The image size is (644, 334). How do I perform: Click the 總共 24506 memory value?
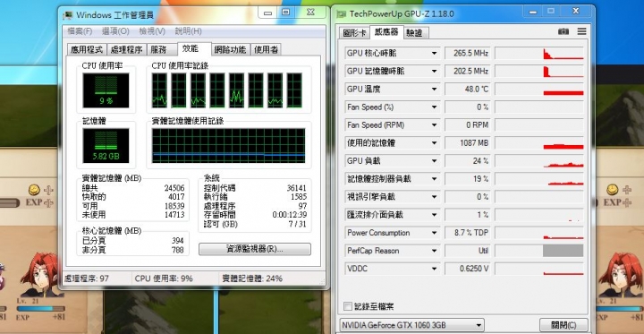click(174, 188)
